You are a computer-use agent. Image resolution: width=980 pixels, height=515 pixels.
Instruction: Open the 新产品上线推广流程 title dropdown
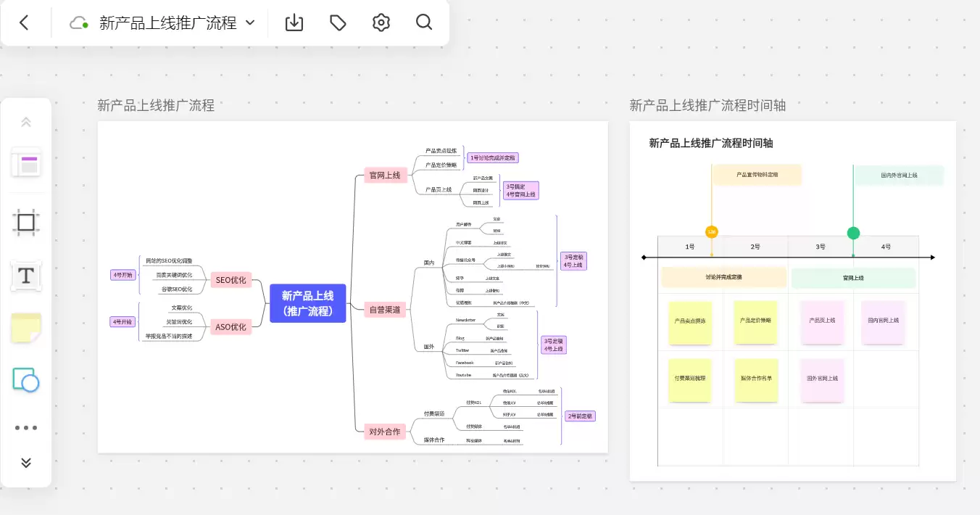pos(178,22)
